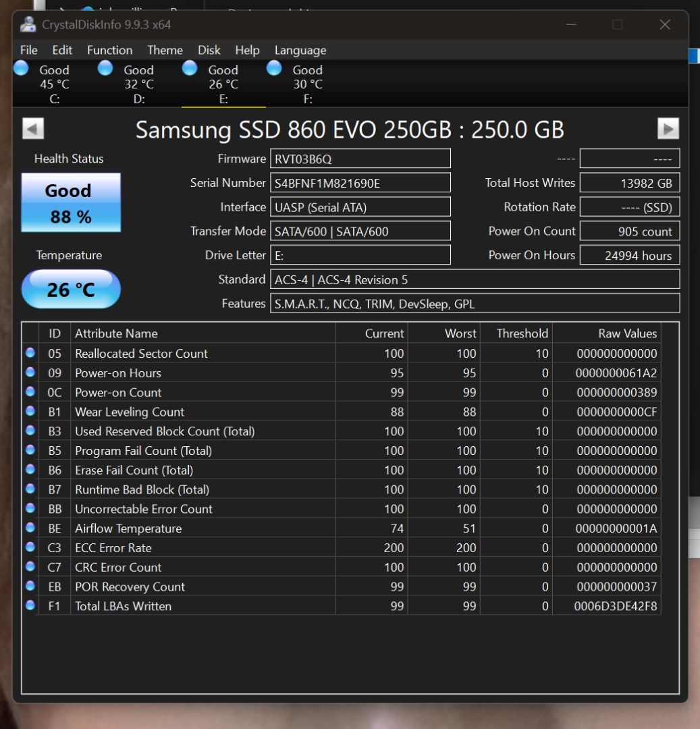The image size is (700, 729).
Task: Click the Firmware field RVT03B6Q
Action: [x=360, y=159]
